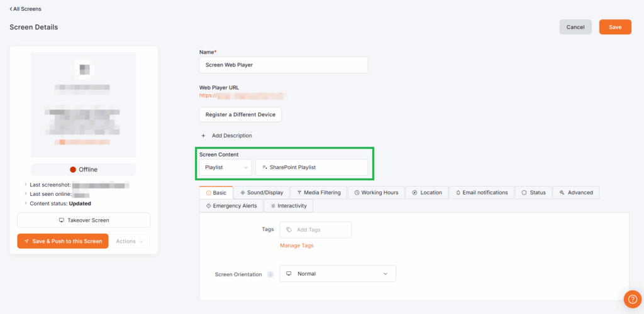Open the Playlist content type dropdown

225,168
